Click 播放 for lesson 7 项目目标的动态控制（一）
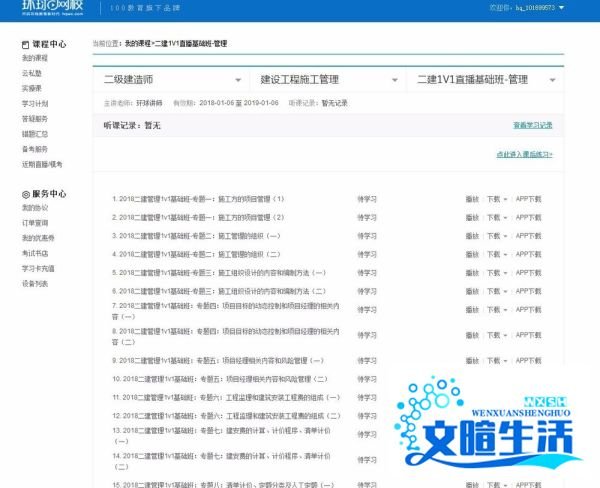Screen dimensions: 600x488 [472, 310]
